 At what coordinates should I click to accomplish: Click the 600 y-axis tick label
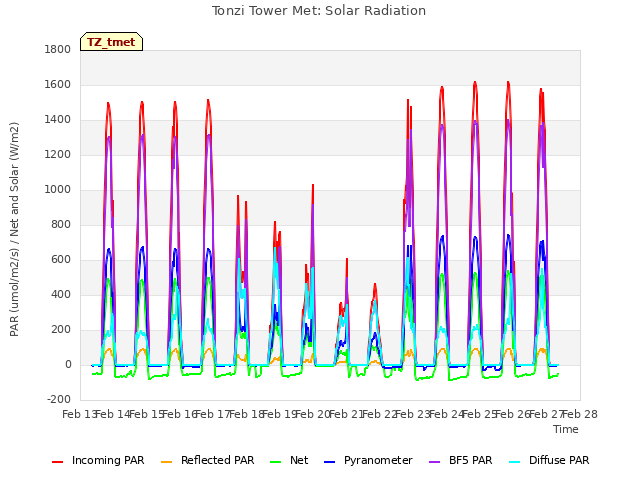pyautogui.click(x=61, y=260)
